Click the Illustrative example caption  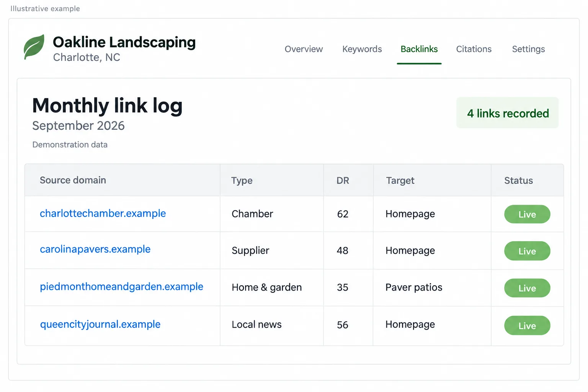(45, 8)
